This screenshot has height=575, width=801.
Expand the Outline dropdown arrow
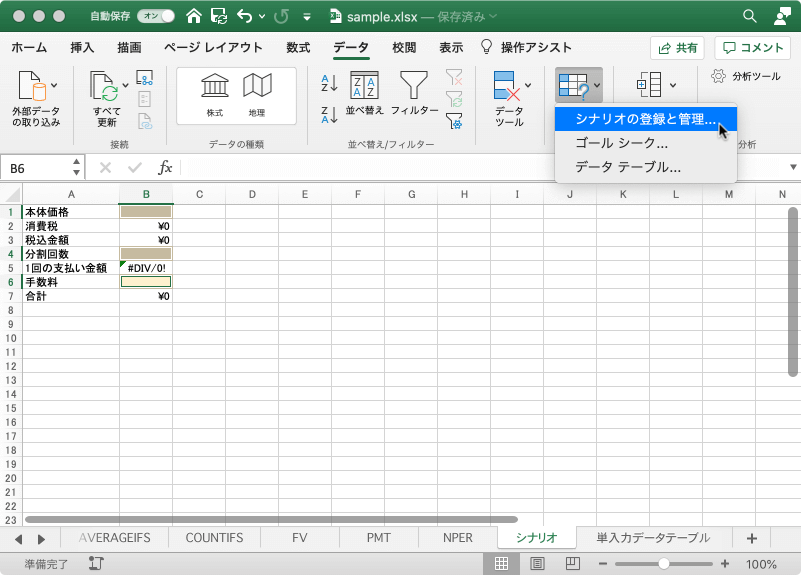click(x=673, y=85)
